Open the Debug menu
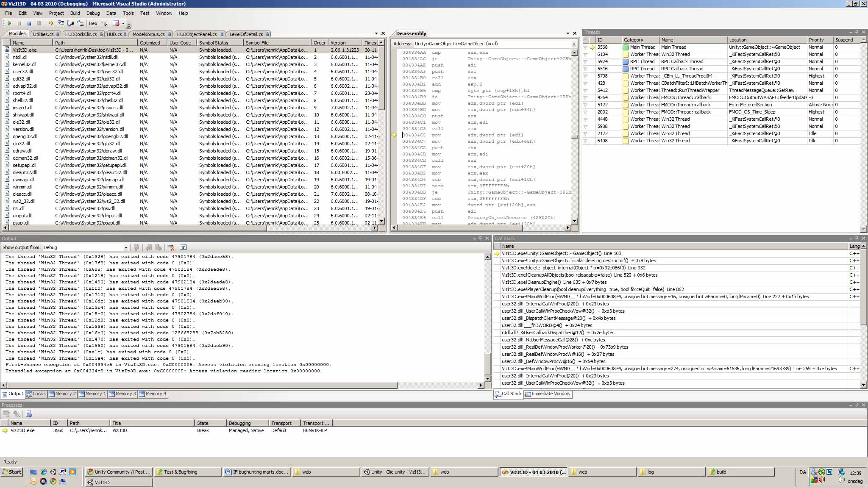 pos(93,13)
